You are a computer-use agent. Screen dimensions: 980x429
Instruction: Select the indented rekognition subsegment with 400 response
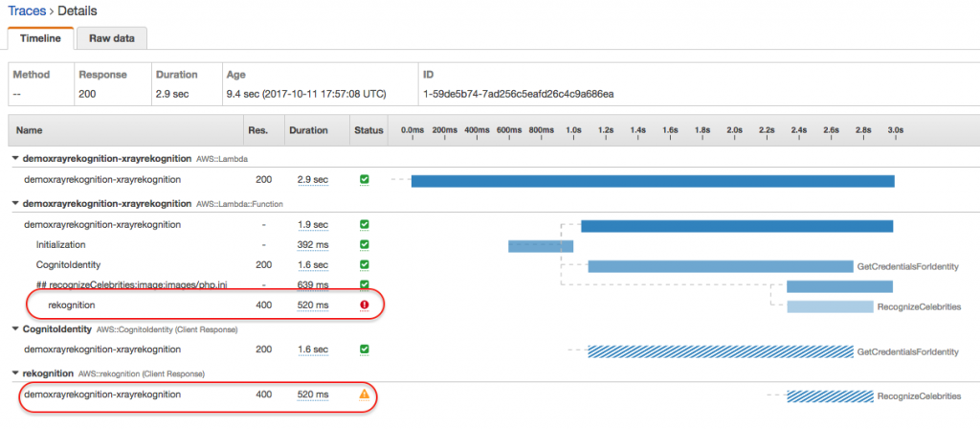pyautogui.click(x=71, y=305)
